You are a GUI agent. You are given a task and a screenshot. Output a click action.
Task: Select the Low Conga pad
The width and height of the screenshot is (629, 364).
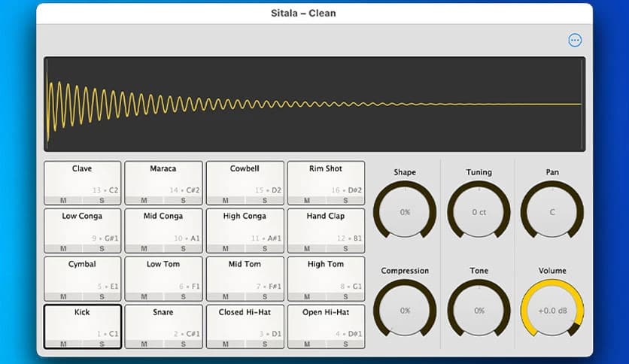[83, 230]
